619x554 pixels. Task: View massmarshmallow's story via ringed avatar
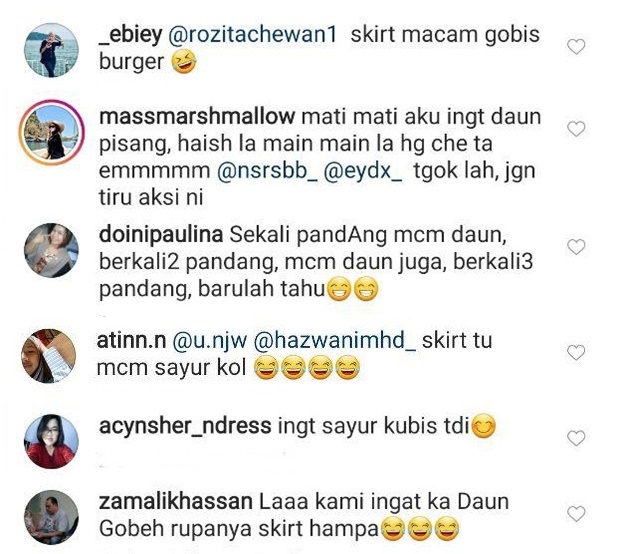click(52, 132)
